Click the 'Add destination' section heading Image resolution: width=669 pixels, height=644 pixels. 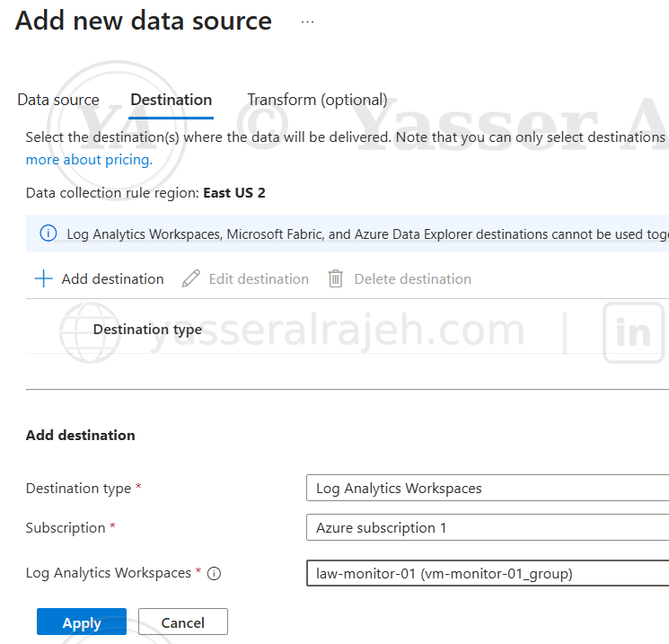[80, 436]
